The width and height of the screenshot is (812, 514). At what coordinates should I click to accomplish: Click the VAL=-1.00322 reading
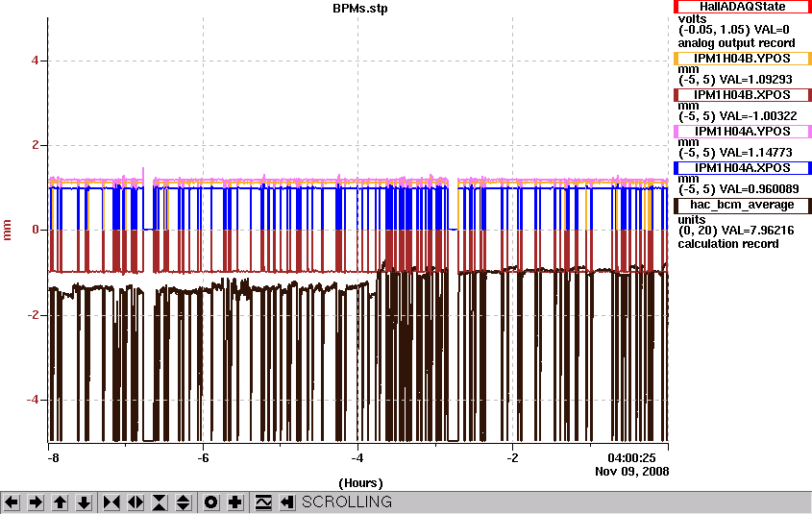pyautogui.click(x=758, y=116)
